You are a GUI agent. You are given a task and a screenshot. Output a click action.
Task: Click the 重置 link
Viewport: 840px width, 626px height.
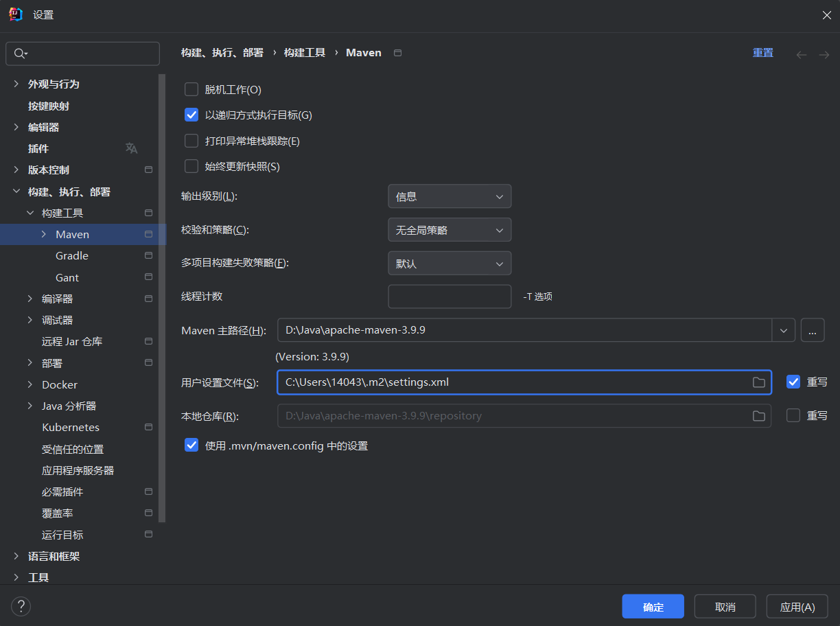(x=763, y=53)
